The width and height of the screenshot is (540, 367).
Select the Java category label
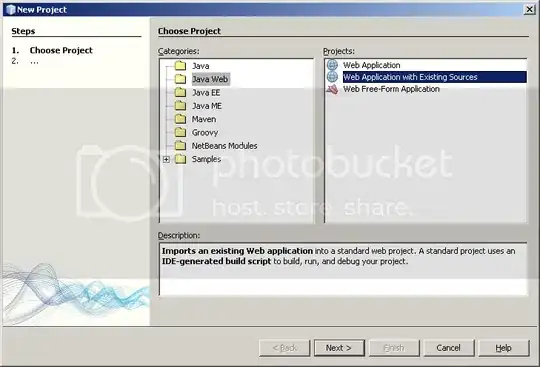[x=200, y=66]
